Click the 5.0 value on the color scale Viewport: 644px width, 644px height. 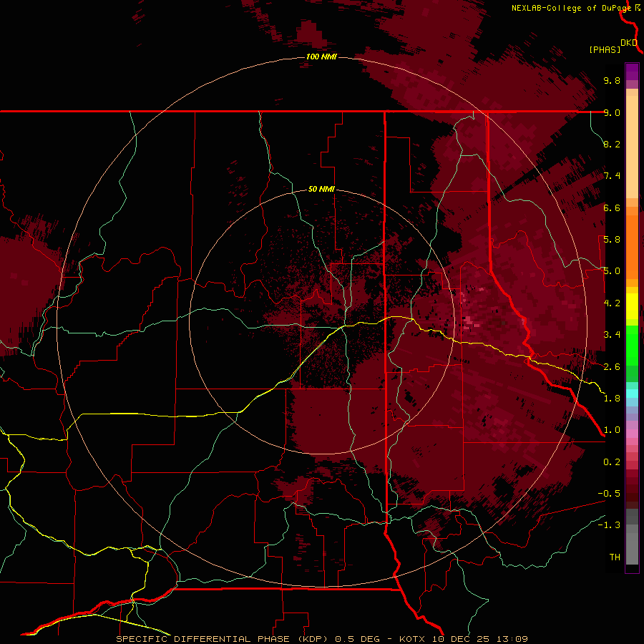coord(612,271)
